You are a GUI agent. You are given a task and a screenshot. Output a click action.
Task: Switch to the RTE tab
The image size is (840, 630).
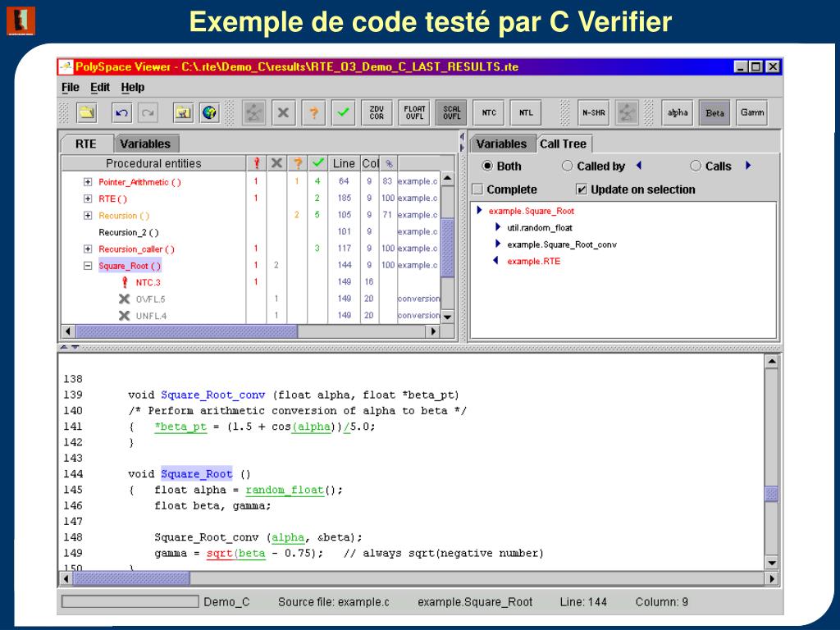85,144
